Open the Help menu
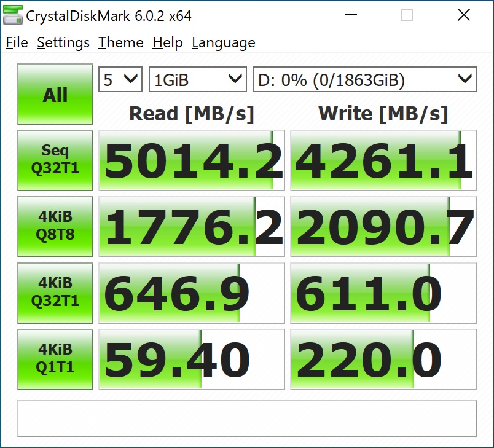The width and height of the screenshot is (494, 448). coord(168,42)
